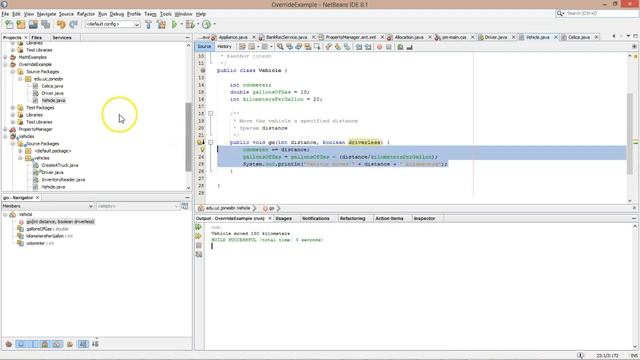
Task: Collapse the edu.uc.jonesbr package node
Action: tap(20, 79)
